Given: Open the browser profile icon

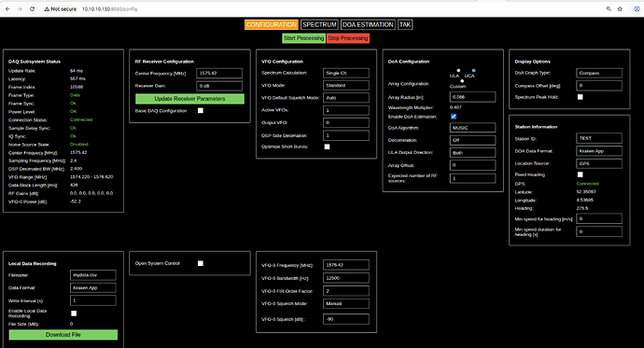Looking at the screenshot, I should (x=637, y=8).
